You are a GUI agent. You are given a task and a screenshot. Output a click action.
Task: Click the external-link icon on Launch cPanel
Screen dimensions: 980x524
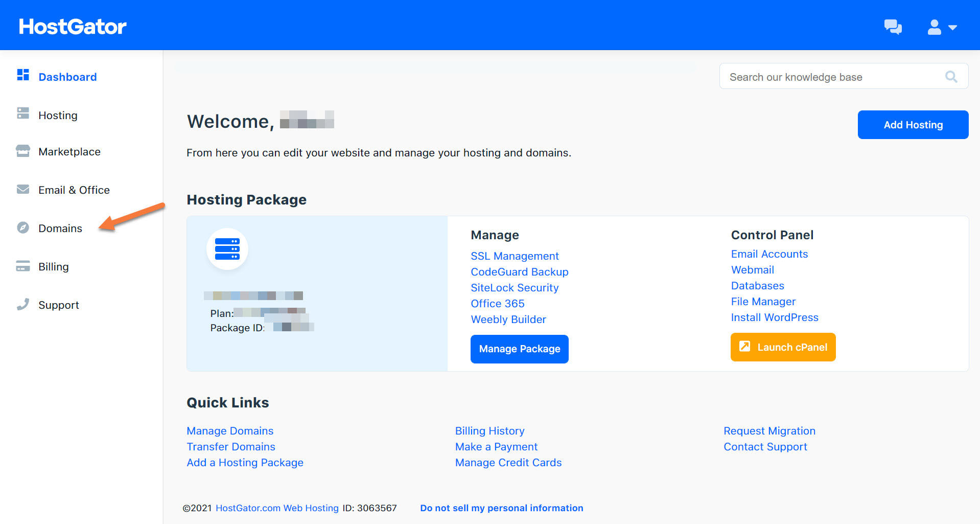[x=745, y=347]
